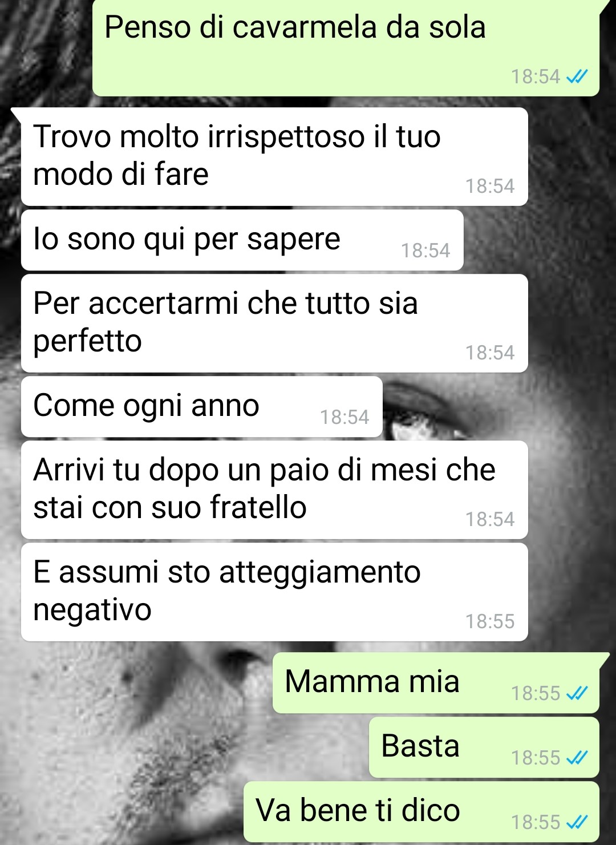Tap the double-check icon on 'Va bene ti dico'
The width and height of the screenshot is (616, 845).
click(x=577, y=822)
